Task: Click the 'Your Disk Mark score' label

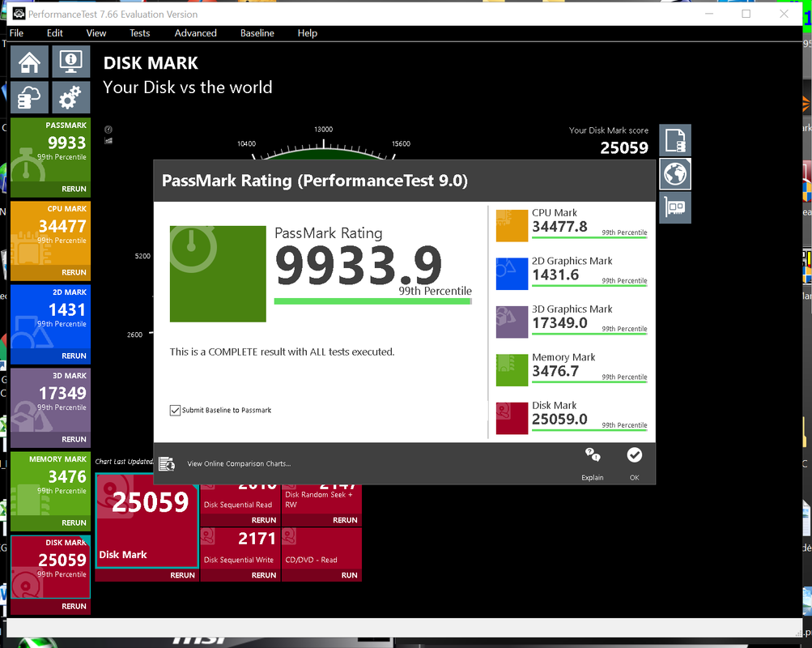Action: (609, 130)
